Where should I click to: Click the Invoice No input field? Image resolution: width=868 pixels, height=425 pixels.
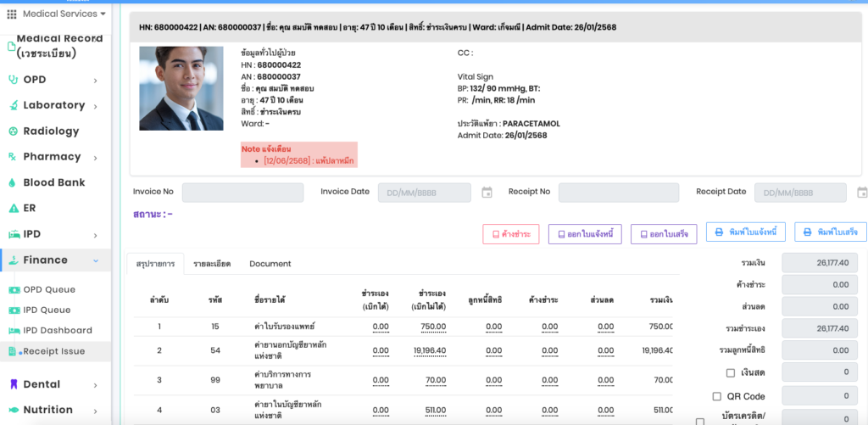coord(242,193)
